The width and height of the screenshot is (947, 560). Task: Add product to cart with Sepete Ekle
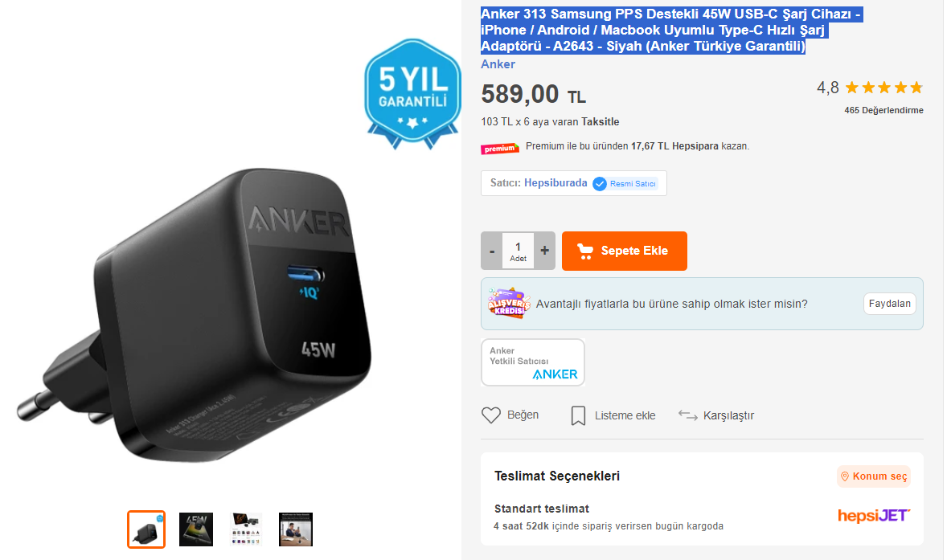click(x=625, y=251)
